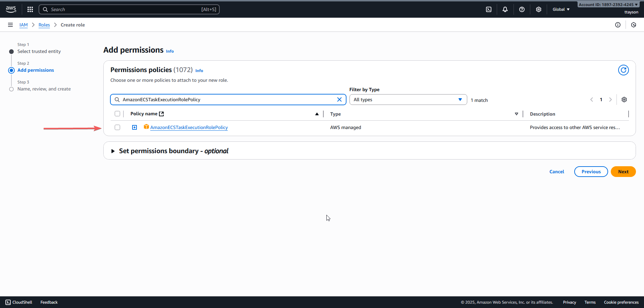Open the AmazonECSTaskExecutionRolePolicy link

(189, 127)
